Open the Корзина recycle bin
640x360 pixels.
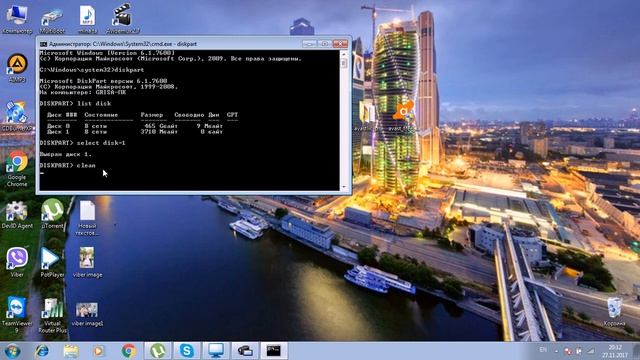(614, 312)
